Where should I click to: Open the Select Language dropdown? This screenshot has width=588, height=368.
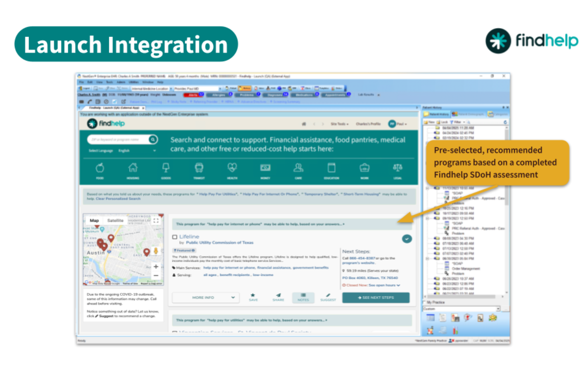(136, 151)
